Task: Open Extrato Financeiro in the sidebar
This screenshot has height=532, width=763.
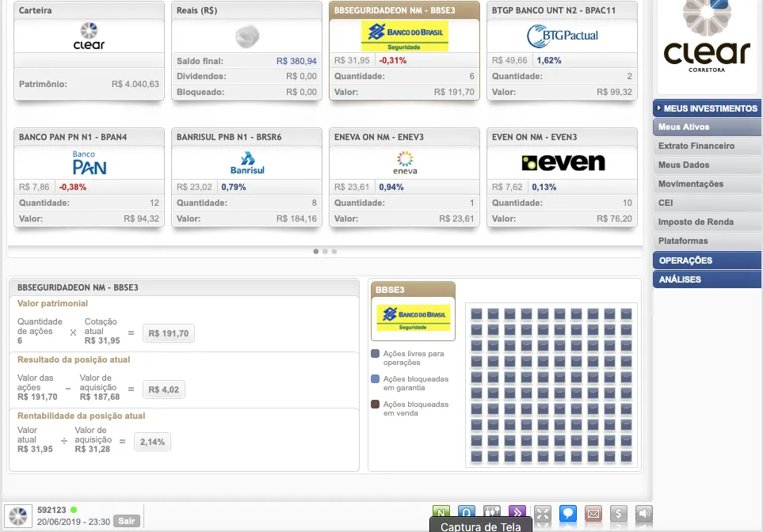Action: pos(696,146)
